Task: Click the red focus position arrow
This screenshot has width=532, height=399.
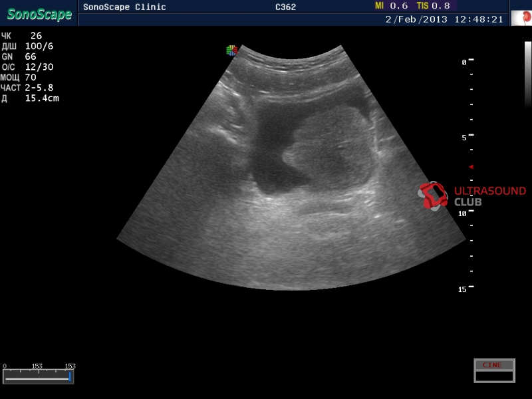Action: coord(471,167)
